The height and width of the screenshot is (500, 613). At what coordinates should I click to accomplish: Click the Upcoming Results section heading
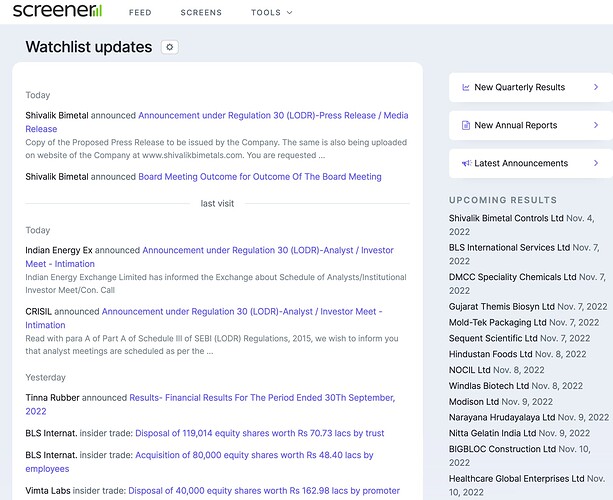(x=503, y=200)
